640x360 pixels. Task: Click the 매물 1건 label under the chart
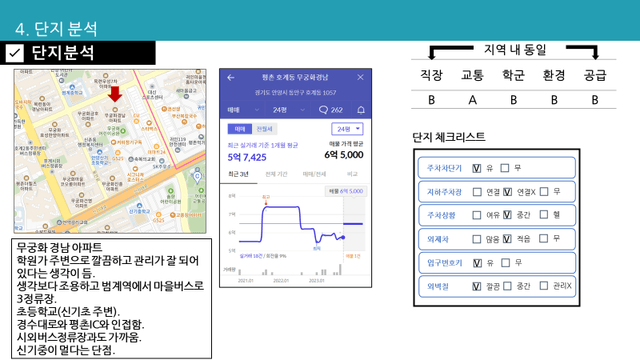[x=353, y=256]
